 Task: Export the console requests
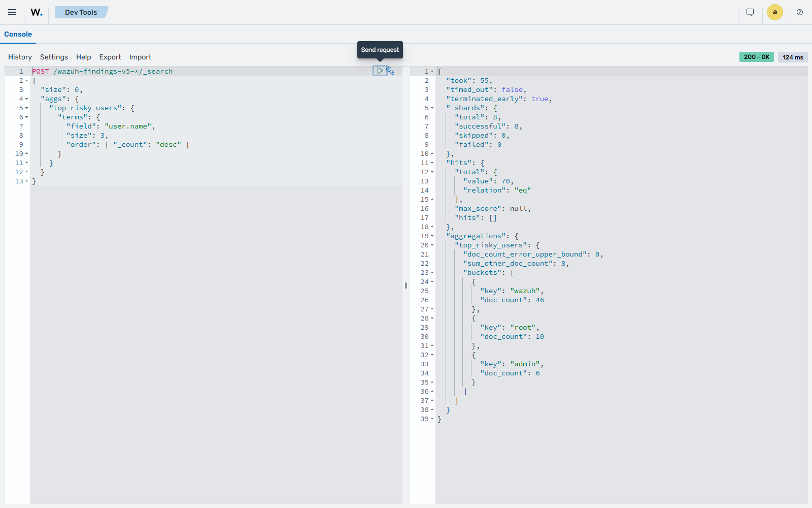pos(110,57)
